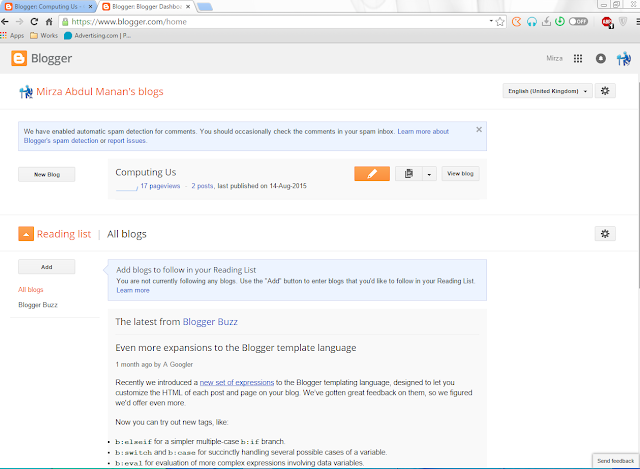The height and width of the screenshot is (469, 640).
Task: Select All blogs in reading list sidebar
Action: (x=31, y=289)
